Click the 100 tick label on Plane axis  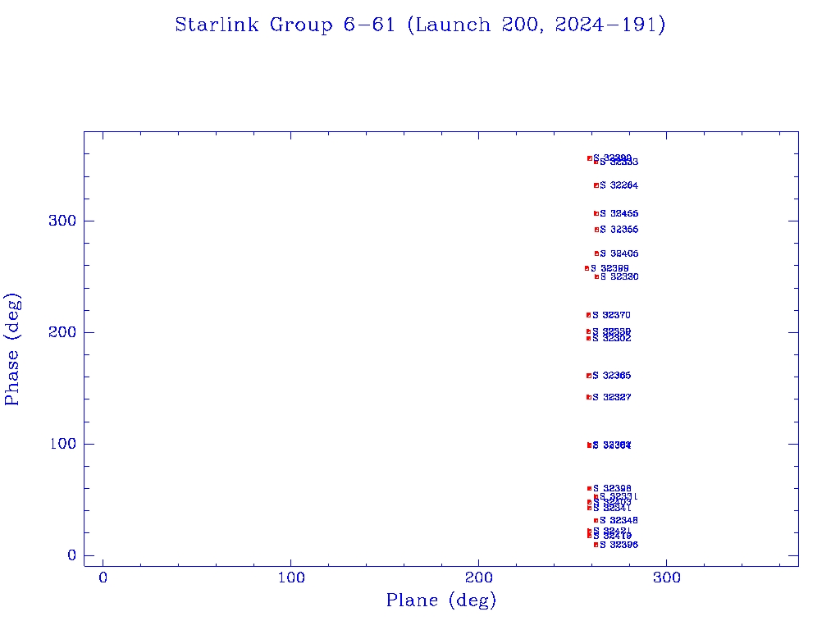tap(291, 577)
